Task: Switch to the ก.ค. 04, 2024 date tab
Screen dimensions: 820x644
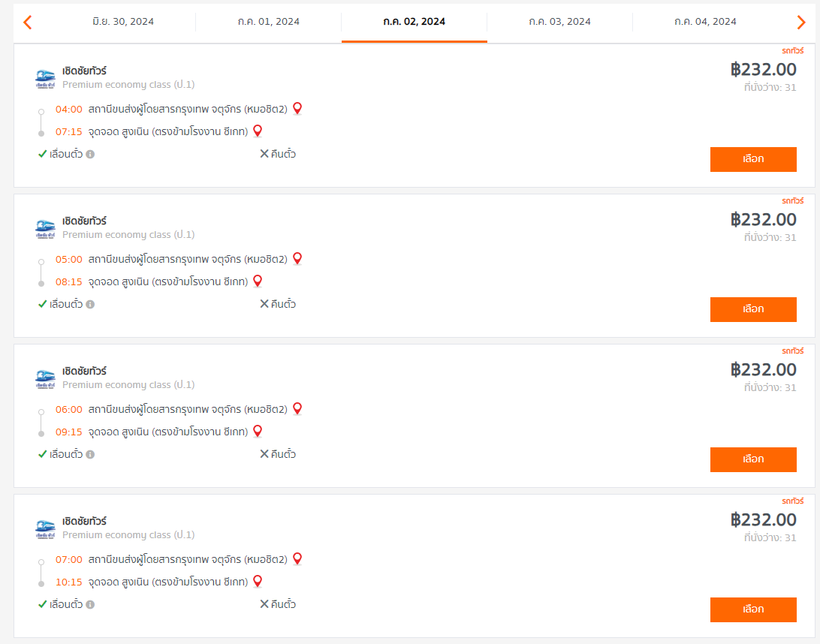Action: 705,22
